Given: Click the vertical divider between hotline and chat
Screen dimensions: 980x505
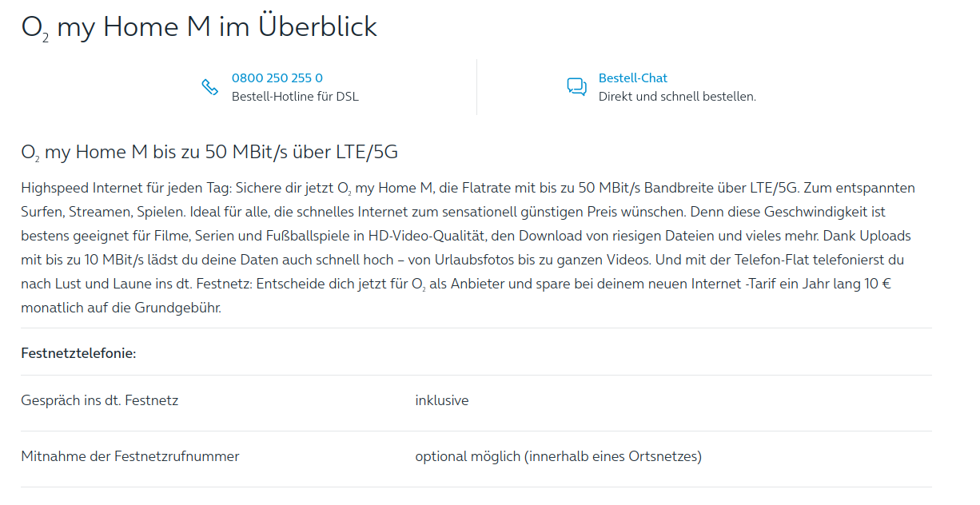Looking at the screenshot, I should pyautogui.click(x=476, y=87).
